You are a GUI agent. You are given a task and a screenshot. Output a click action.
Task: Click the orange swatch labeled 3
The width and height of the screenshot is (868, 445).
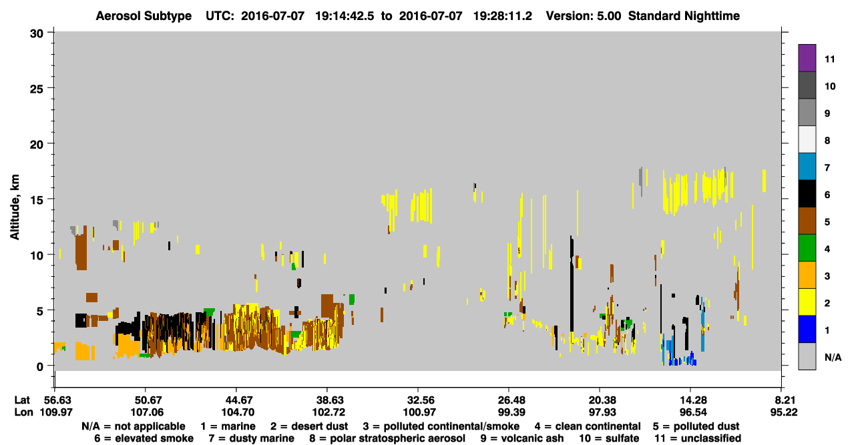[x=808, y=276]
